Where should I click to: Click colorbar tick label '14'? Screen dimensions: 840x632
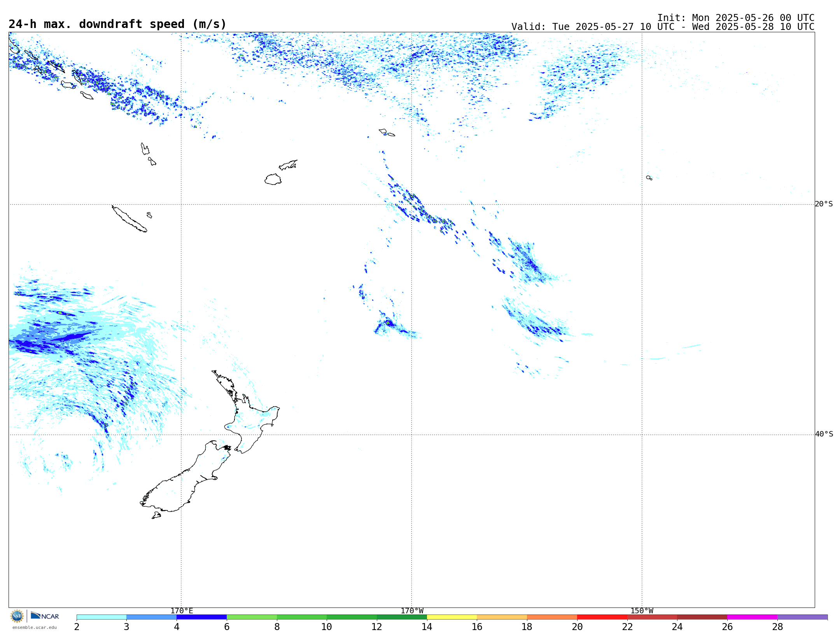[427, 627]
